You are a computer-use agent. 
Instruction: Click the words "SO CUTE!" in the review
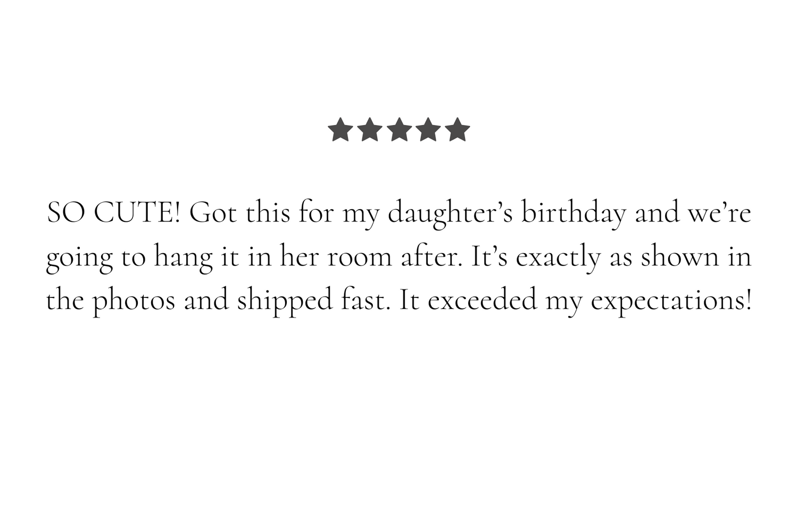point(114,214)
